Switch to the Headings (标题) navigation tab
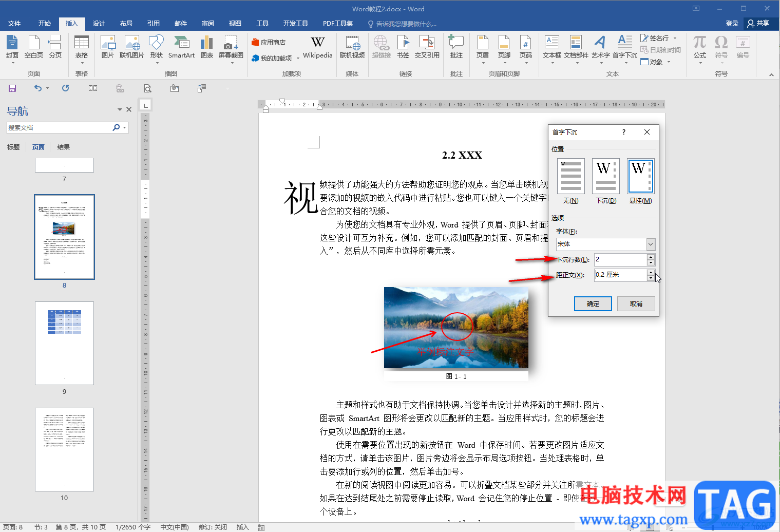The image size is (780, 532). [x=13, y=147]
